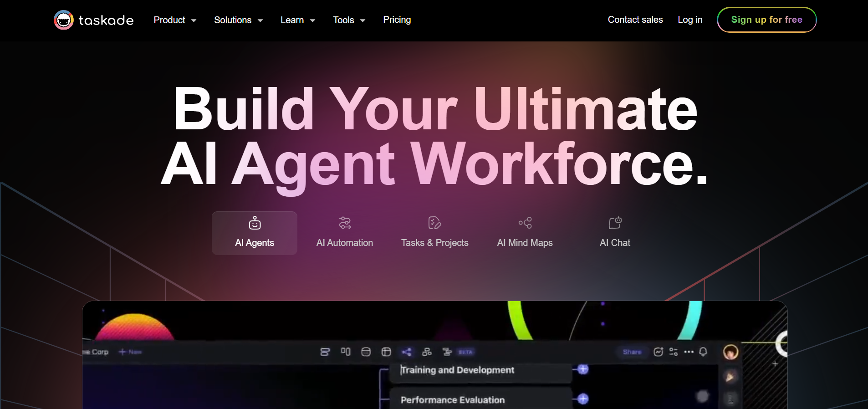This screenshot has width=868, height=409.
Task: Click the Taskade logo icon
Action: click(64, 20)
